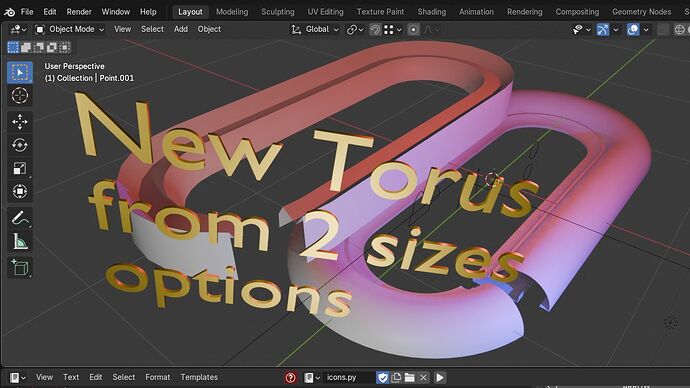Set selection mode to subtract selection
This screenshot has height=388, width=690.
tap(39, 47)
